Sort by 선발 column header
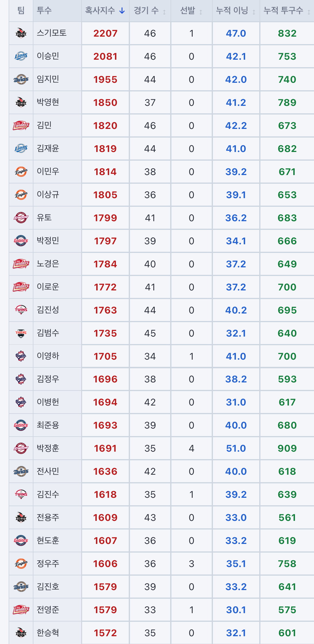This screenshot has width=314, height=644. (x=192, y=11)
